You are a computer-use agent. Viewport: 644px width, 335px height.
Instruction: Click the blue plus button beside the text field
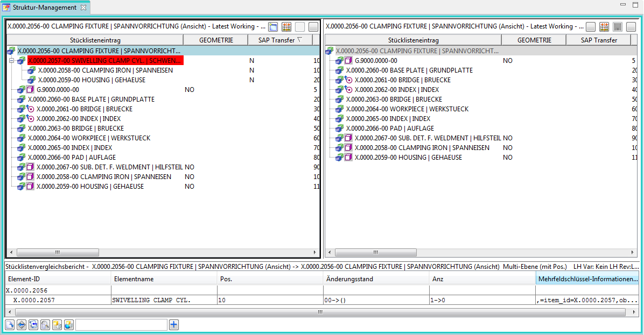174,325
